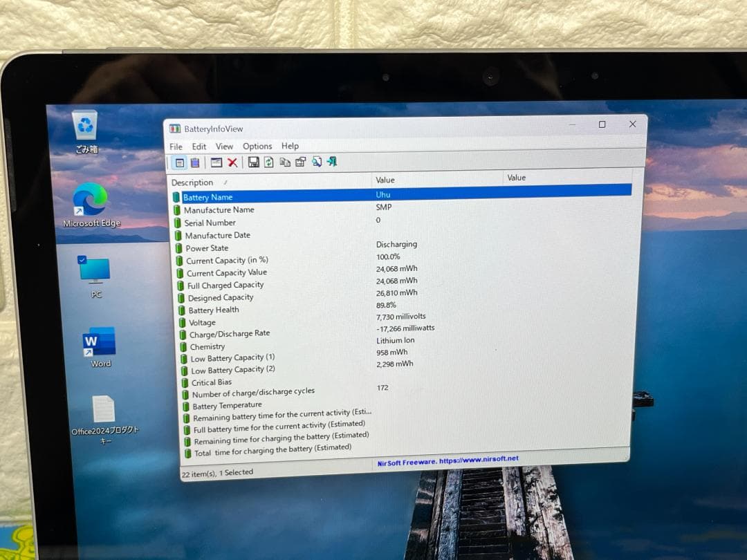The width and height of the screenshot is (747, 560).
Task: Click the Lithium Ion chemistry value
Action: tap(396, 340)
